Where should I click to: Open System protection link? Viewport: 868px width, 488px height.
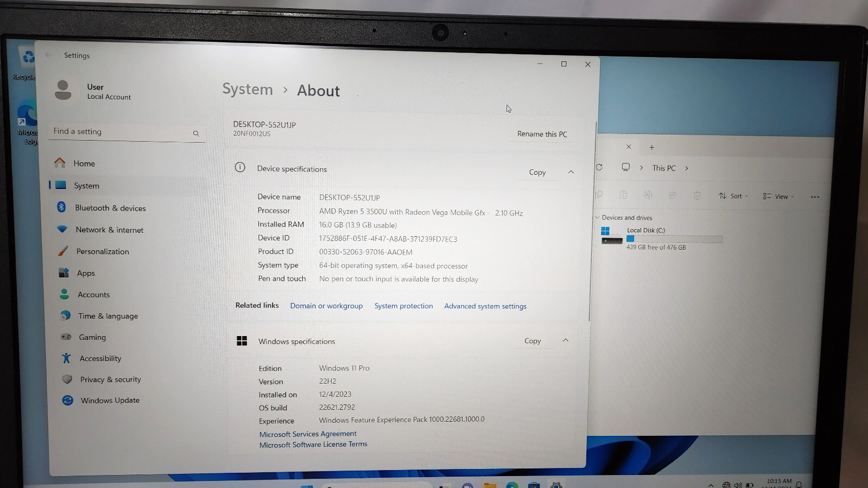click(403, 306)
